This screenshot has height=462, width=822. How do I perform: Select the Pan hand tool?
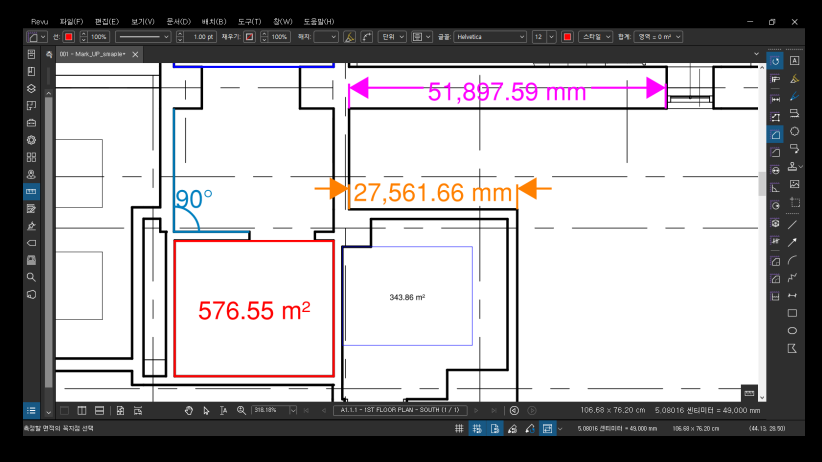point(189,411)
